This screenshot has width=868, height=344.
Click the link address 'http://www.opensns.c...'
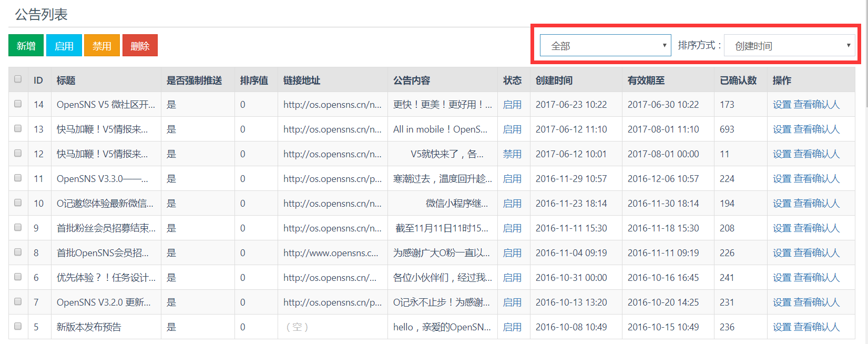tap(331, 253)
